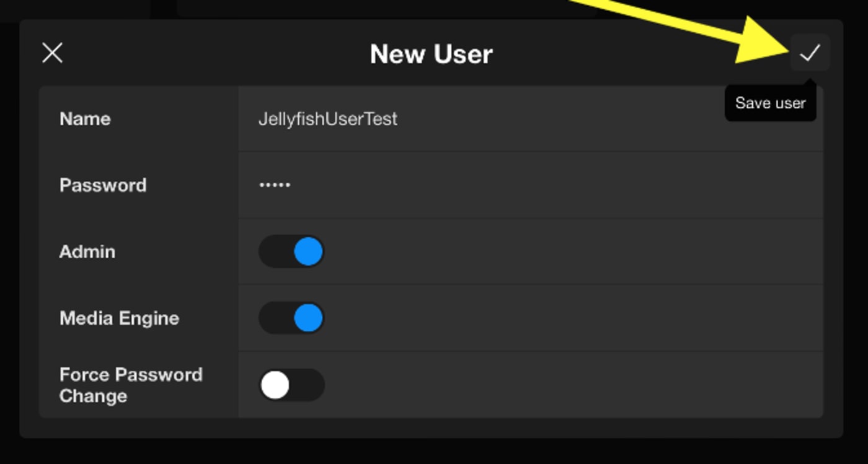Click the "Admin" row label
The height and width of the screenshot is (464, 868).
[87, 252]
